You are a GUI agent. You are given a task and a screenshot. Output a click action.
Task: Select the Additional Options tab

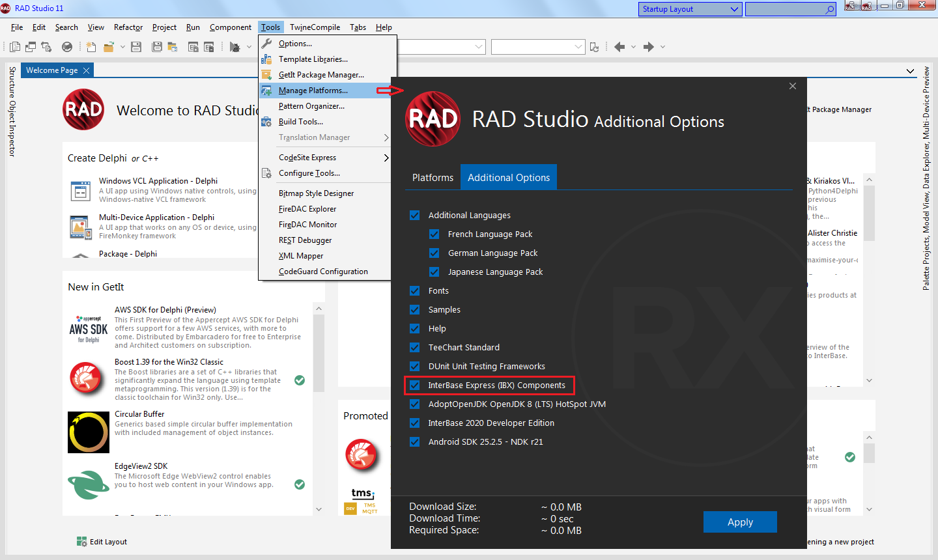[509, 177]
